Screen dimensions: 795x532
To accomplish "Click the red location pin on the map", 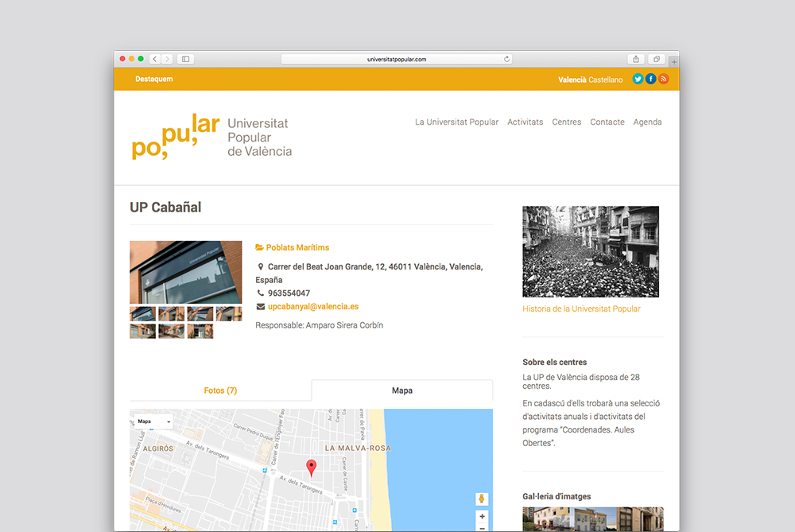I will pos(312,468).
